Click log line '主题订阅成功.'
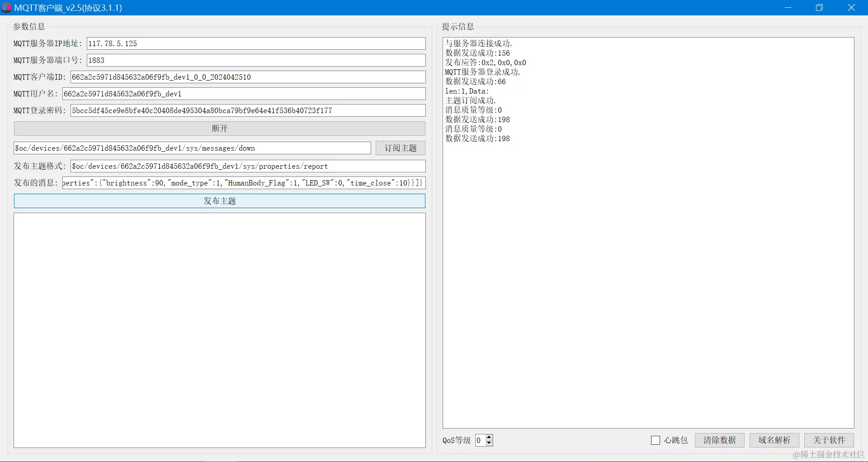Viewport: 868px width, 462px height. (x=471, y=100)
